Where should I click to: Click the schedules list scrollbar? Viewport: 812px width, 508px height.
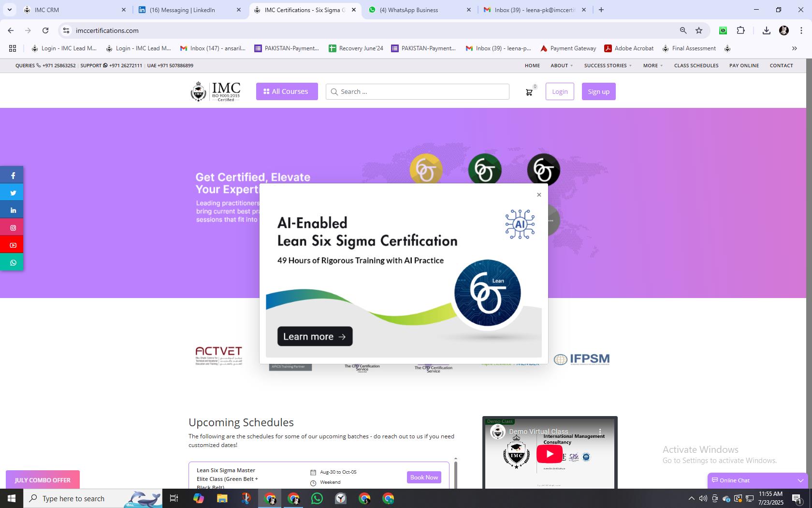455,475
